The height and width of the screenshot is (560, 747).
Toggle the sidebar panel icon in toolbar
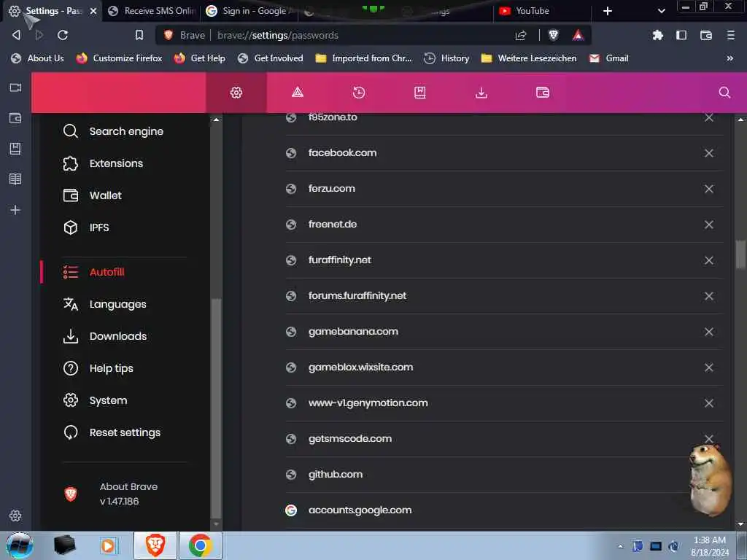(682, 35)
